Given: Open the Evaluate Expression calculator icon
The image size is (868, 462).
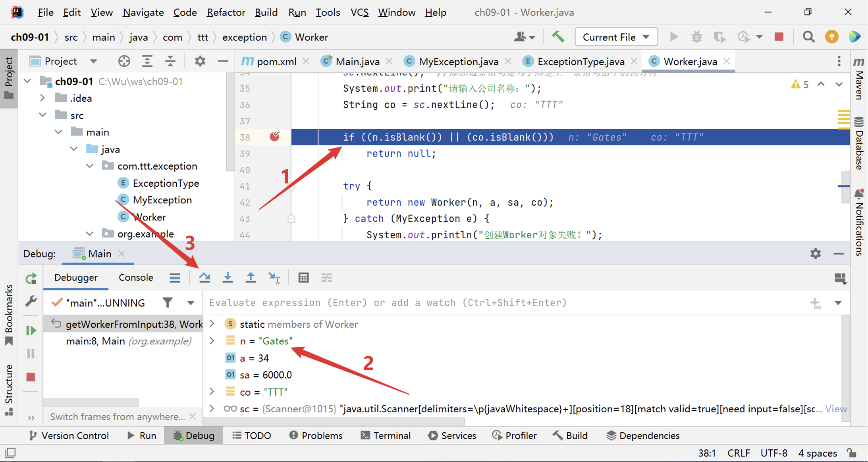Looking at the screenshot, I should pyautogui.click(x=303, y=278).
